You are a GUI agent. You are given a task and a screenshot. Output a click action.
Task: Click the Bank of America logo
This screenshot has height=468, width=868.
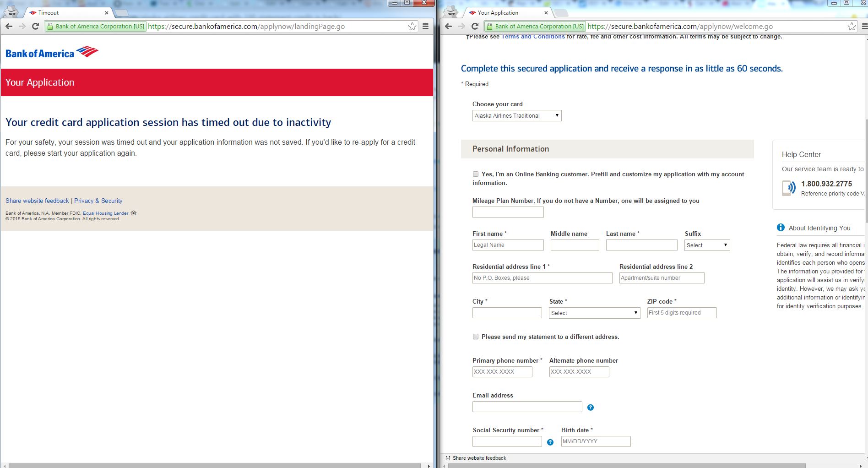tap(52, 53)
